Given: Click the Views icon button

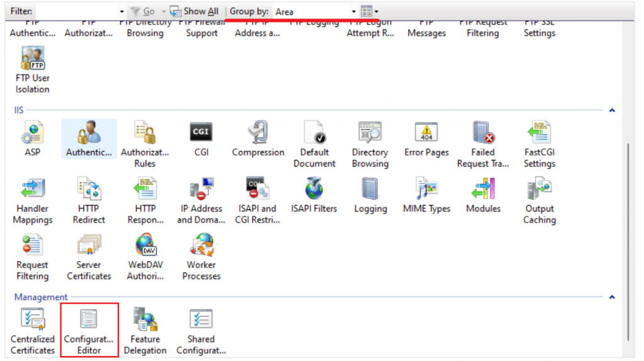Looking at the screenshot, I should point(367,11).
